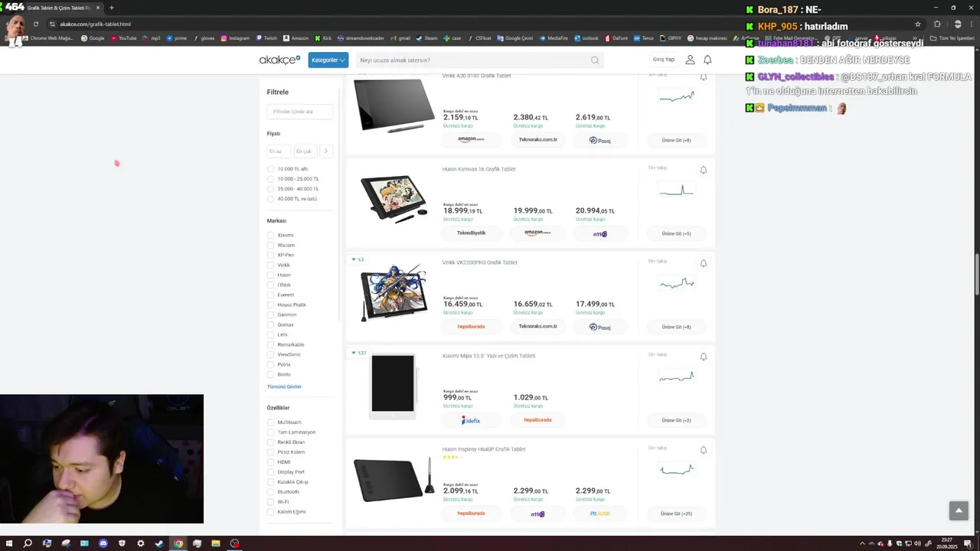This screenshot has width=980, height=551.
Task: Enable the HDMI feature filter
Action: pos(270,462)
